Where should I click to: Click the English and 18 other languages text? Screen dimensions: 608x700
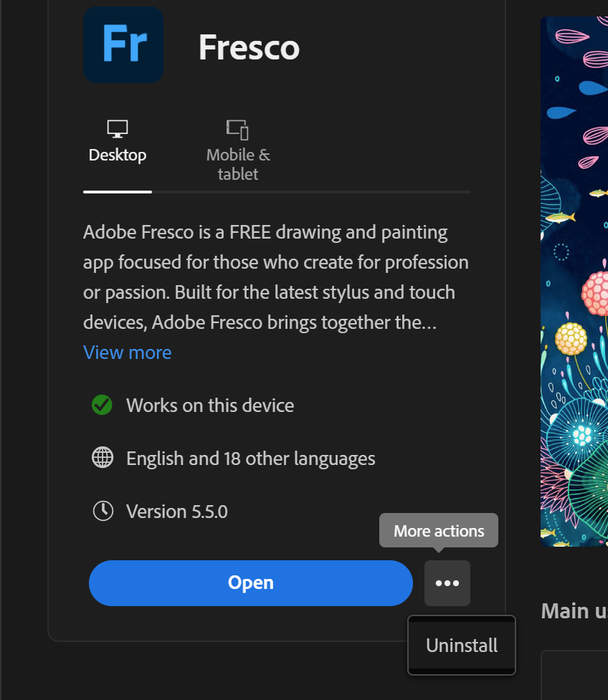pos(250,458)
